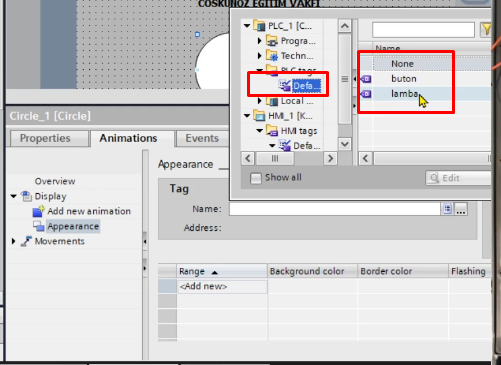501x365 pixels.
Task: Click the Tag Name input field
Action: click(x=335, y=209)
